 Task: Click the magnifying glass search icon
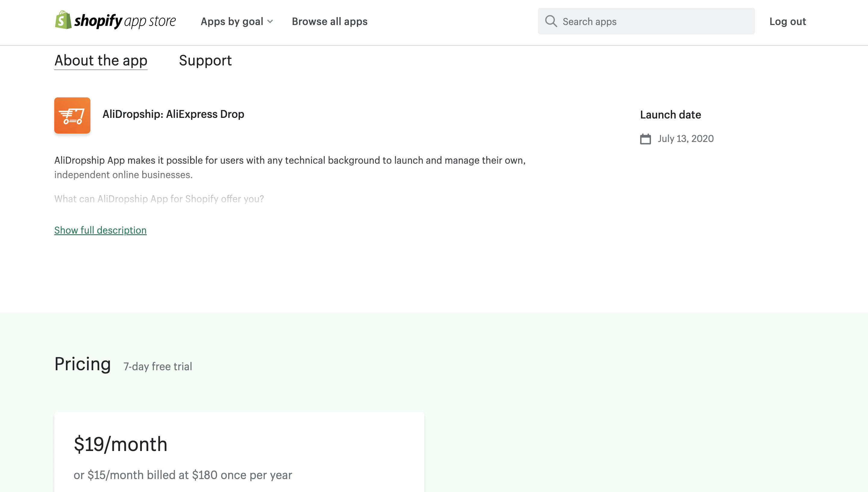[551, 21]
